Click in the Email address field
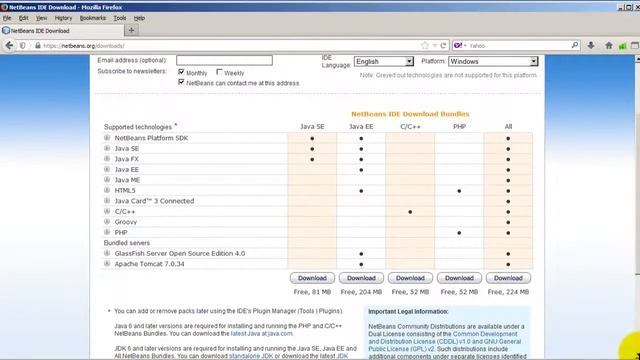Screen dimensions: 640x360 [x=224, y=60]
